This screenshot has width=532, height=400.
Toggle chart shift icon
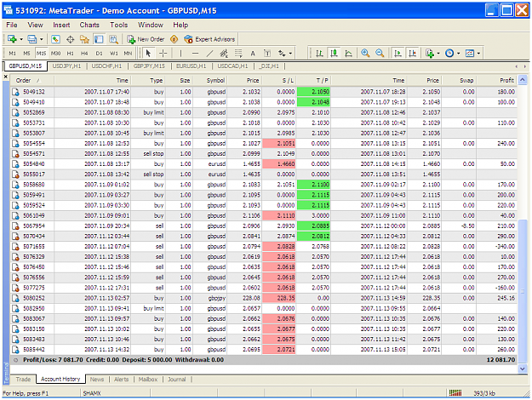(412, 54)
